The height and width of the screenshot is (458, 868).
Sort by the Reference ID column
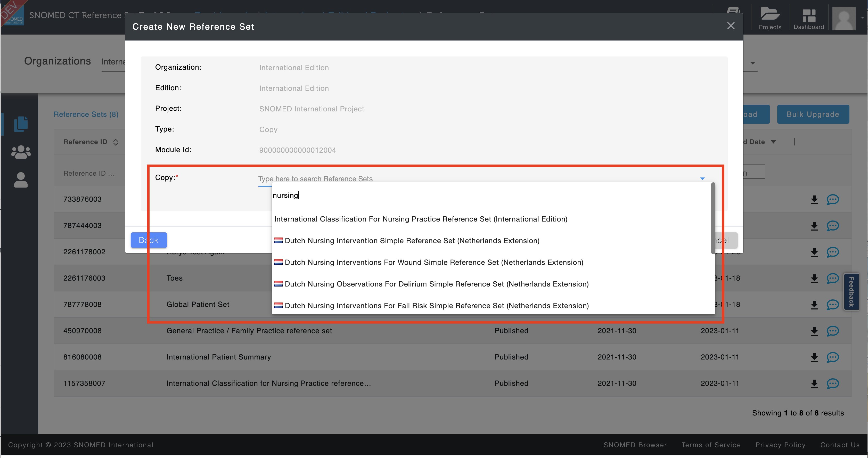(116, 142)
